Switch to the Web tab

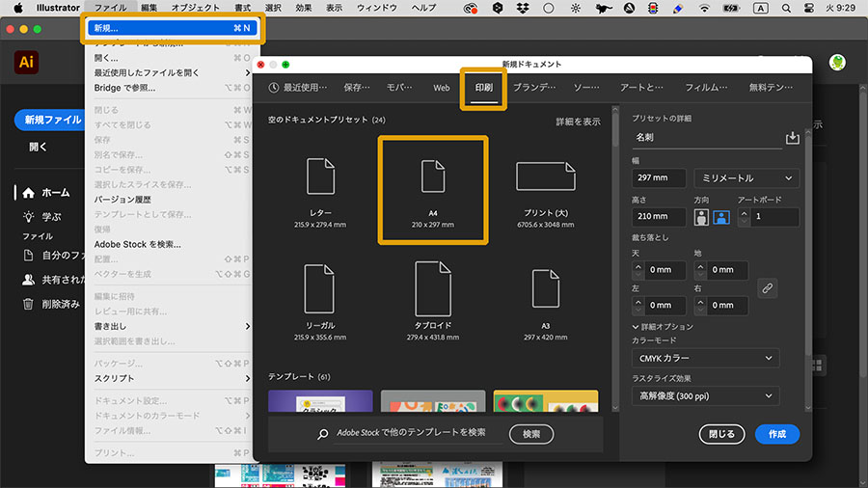click(441, 88)
